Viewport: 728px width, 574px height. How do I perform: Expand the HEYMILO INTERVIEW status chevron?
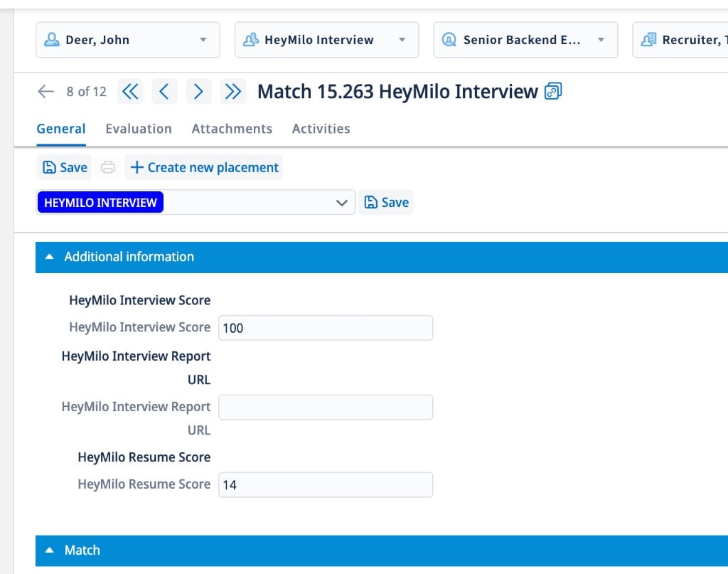[x=342, y=203]
